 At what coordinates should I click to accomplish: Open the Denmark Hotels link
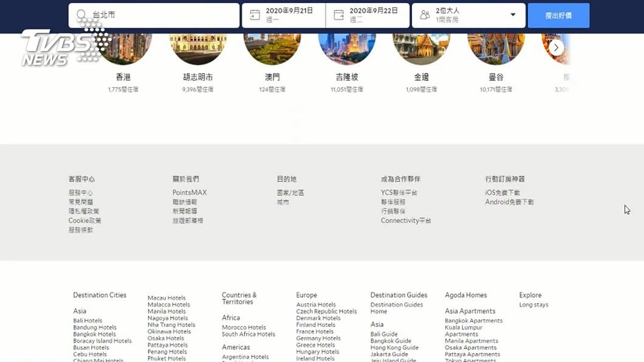click(x=318, y=318)
